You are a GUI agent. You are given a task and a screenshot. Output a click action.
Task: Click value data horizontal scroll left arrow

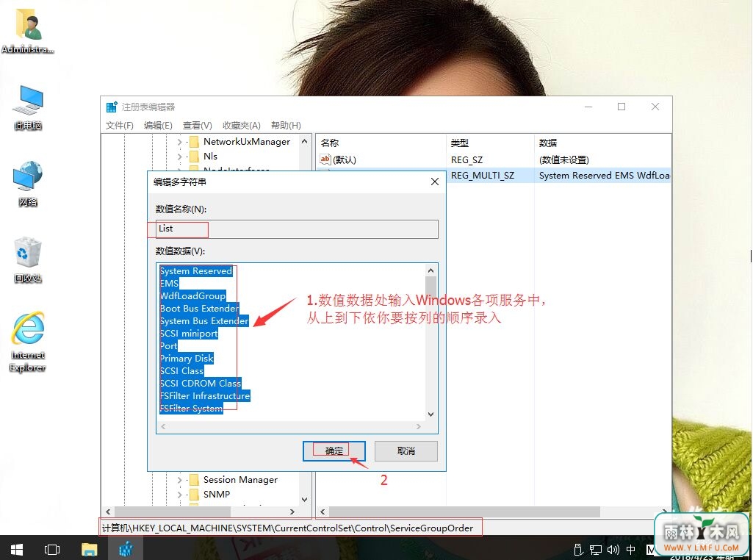pos(163,426)
